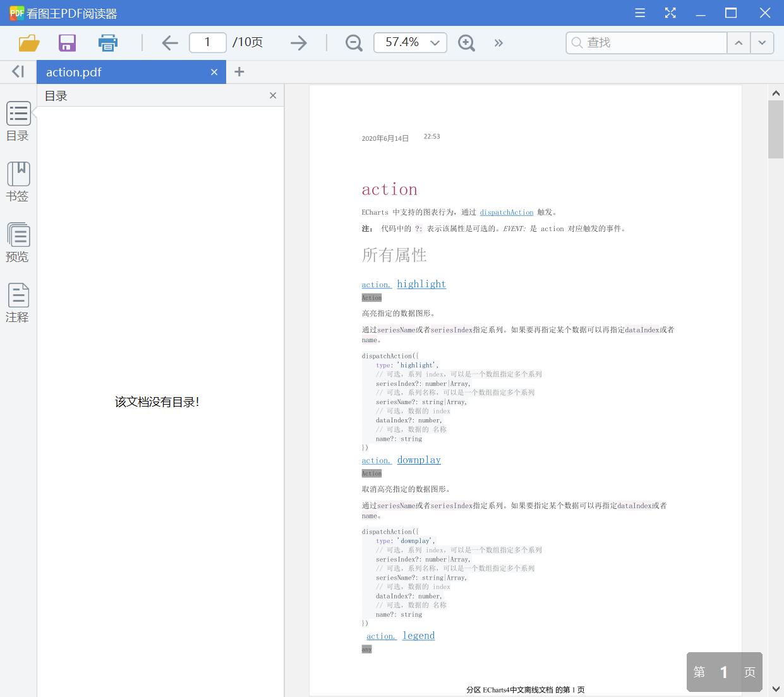Toggle the 目录 catalog panel
Viewport: 784px width, 697px height.
[18, 120]
